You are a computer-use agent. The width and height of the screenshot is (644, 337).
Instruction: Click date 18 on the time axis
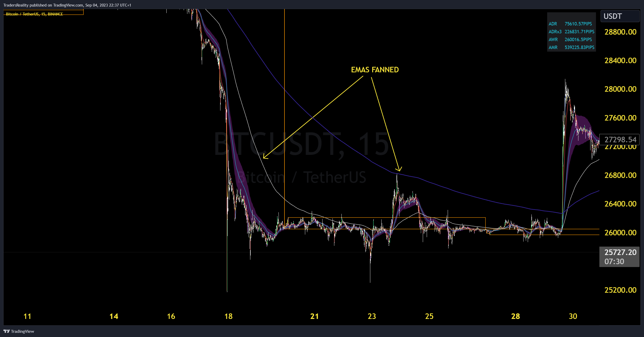[x=229, y=316]
